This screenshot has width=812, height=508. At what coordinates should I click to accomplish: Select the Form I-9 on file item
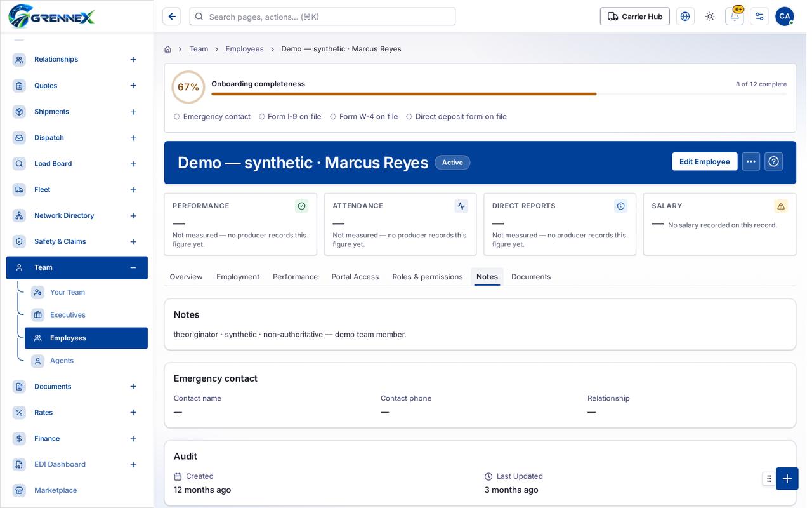[290, 117]
